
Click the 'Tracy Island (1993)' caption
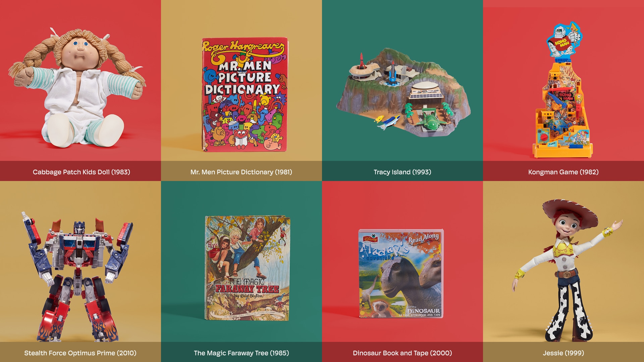pos(402,172)
